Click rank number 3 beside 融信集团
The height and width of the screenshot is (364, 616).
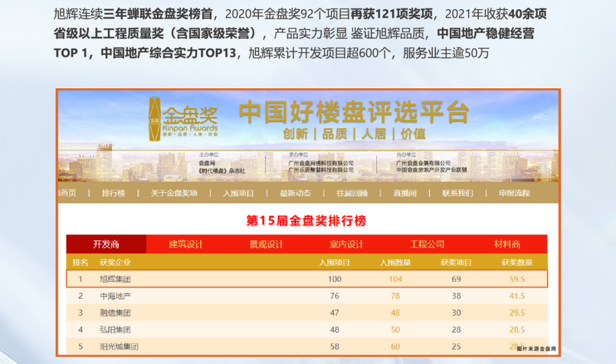[80, 313]
